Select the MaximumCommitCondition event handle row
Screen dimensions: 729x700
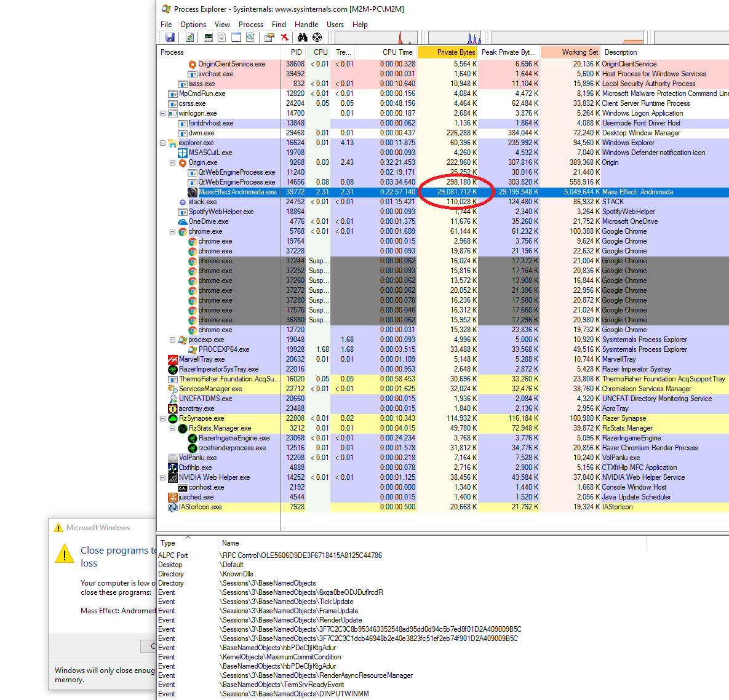[x=443, y=657]
